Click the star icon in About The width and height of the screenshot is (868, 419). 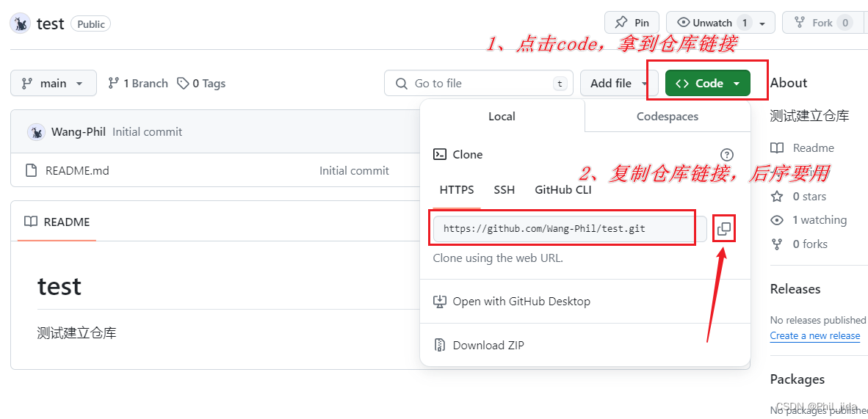(777, 196)
